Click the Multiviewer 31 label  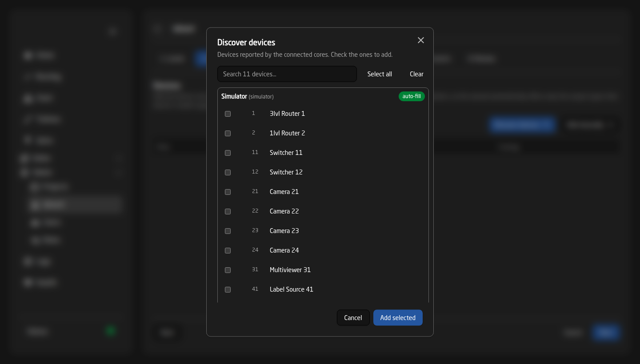coord(290,270)
